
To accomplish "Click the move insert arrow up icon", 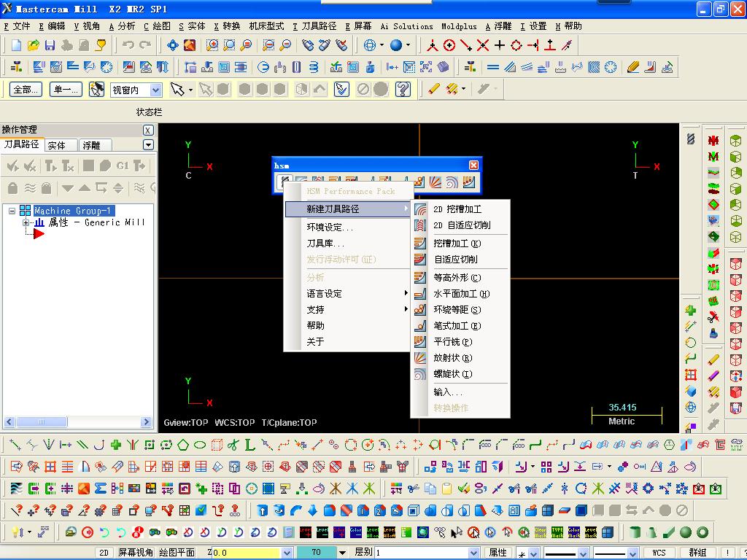I will click(x=85, y=188).
